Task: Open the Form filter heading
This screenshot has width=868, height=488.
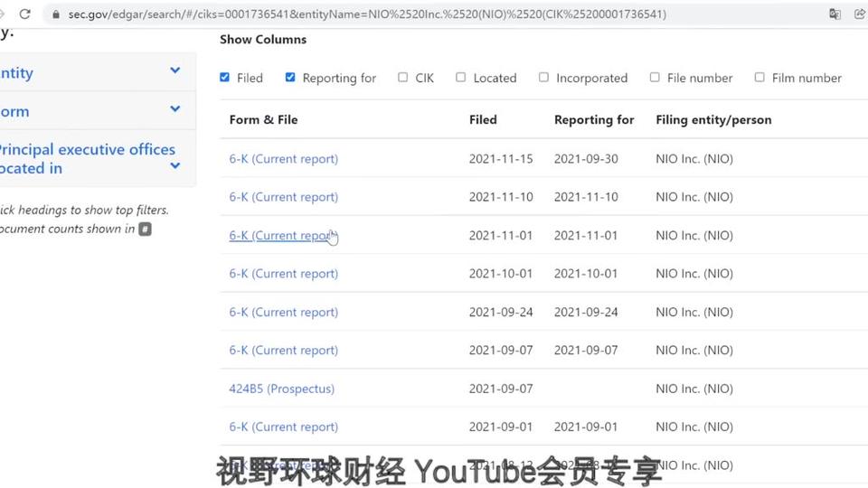Action: (14, 112)
